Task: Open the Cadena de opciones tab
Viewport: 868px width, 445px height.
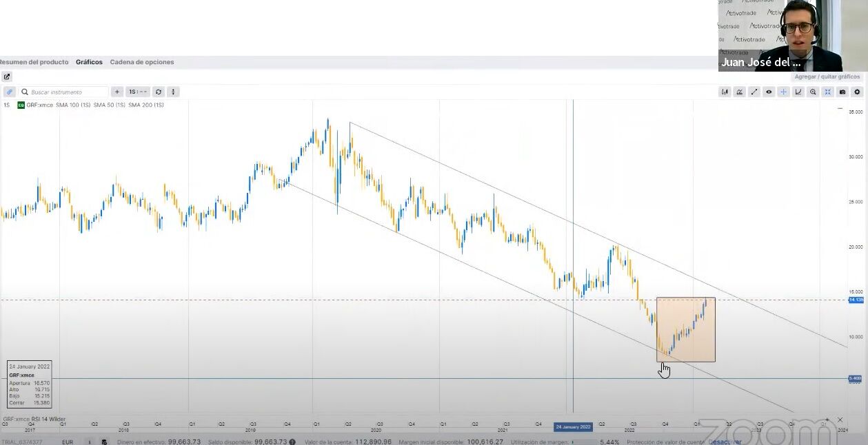Action: click(142, 62)
